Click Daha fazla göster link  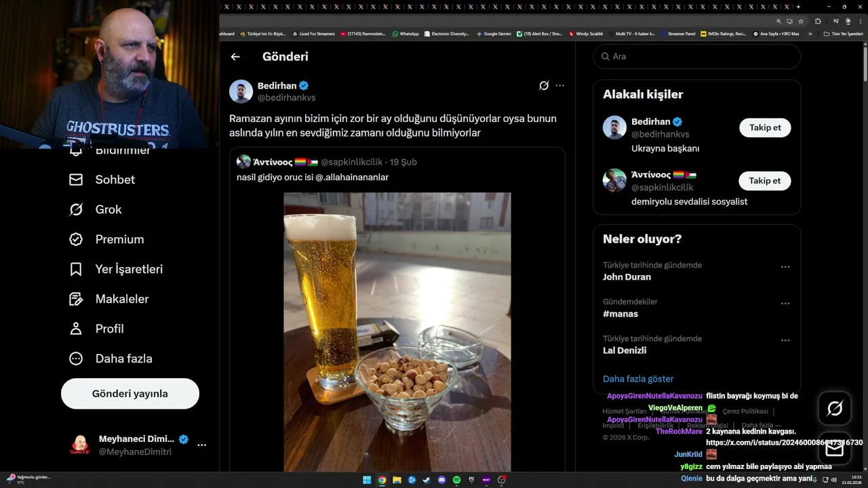638,379
